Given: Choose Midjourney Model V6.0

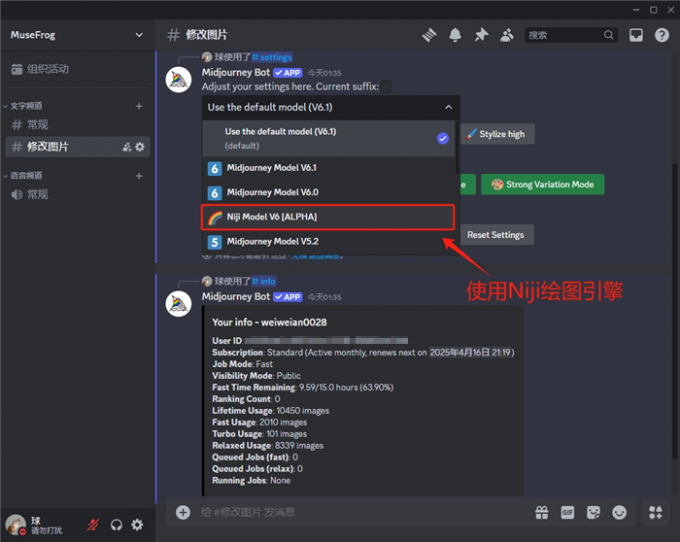Looking at the screenshot, I should click(x=328, y=192).
